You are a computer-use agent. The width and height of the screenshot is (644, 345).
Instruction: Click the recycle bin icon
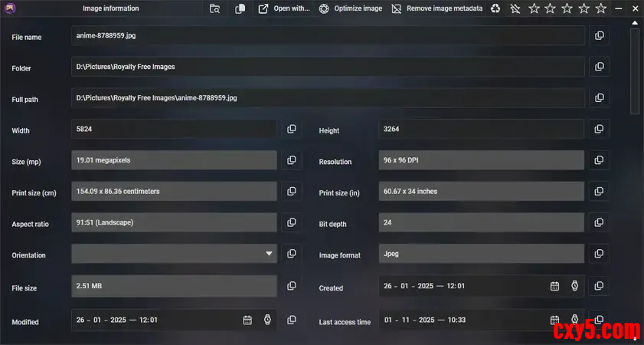495,8
